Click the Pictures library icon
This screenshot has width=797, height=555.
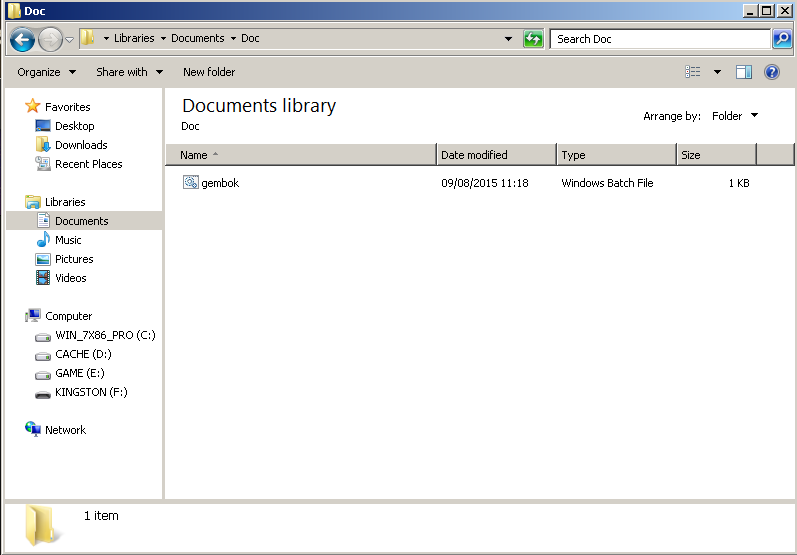pyautogui.click(x=43, y=259)
